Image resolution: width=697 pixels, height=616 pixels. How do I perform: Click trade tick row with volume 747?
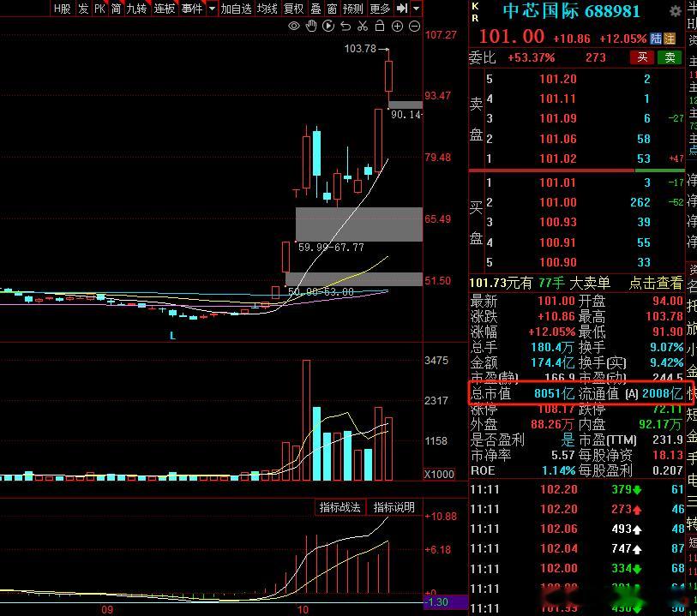[577, 549]
